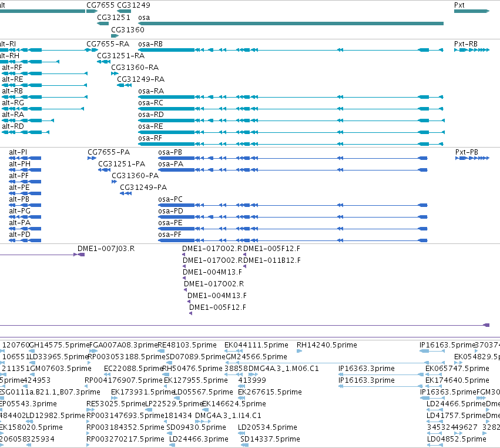Viewport: 500px width, 448px height.
Task: Click transcript label CG31360-RA
Action: 135,68
